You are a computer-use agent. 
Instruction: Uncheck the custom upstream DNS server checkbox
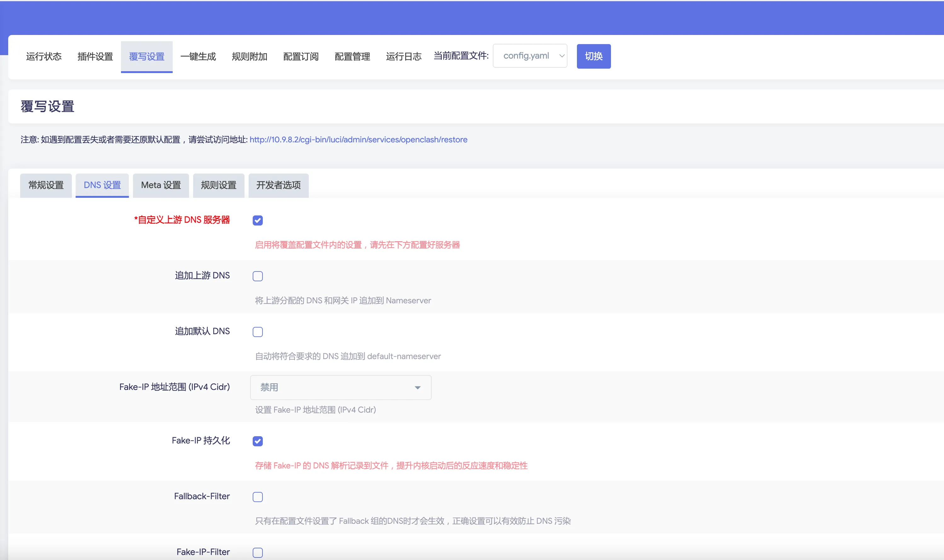tap(257, 220)
